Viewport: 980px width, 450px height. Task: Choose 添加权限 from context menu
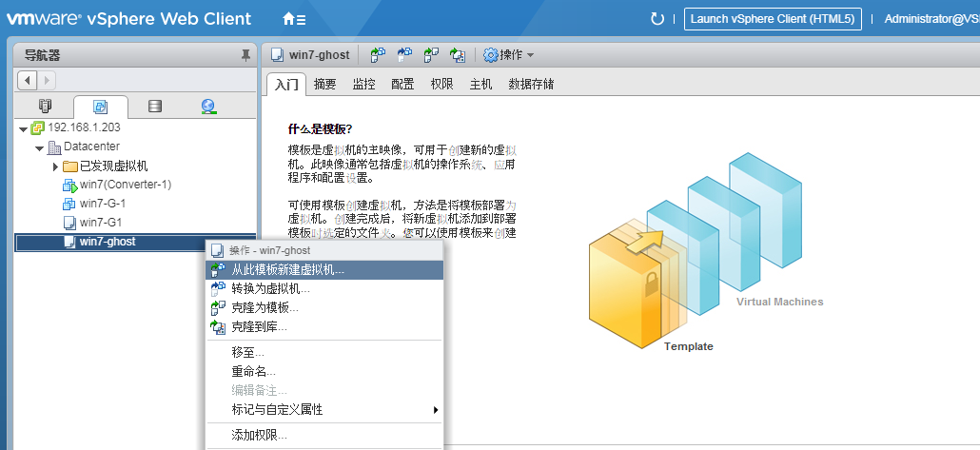(324, 436)
